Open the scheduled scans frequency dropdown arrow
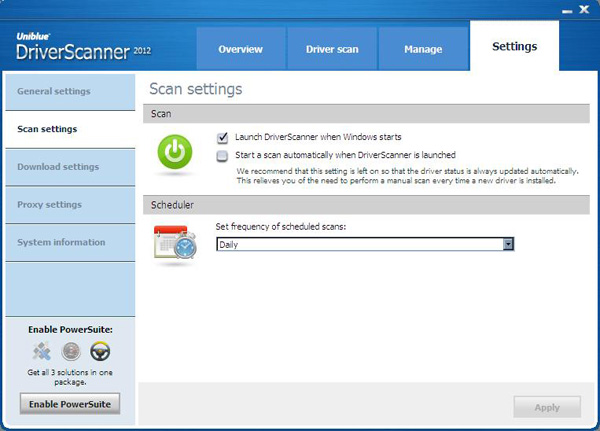This screenshot has height=431, width=600. 508,244
